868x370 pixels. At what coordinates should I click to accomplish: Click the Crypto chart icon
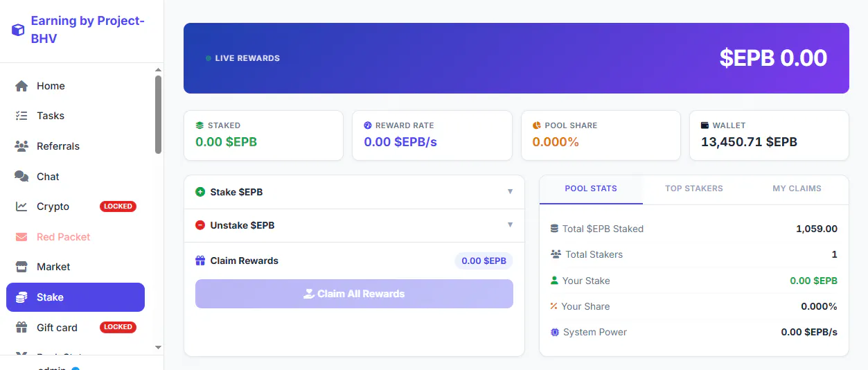21,206
